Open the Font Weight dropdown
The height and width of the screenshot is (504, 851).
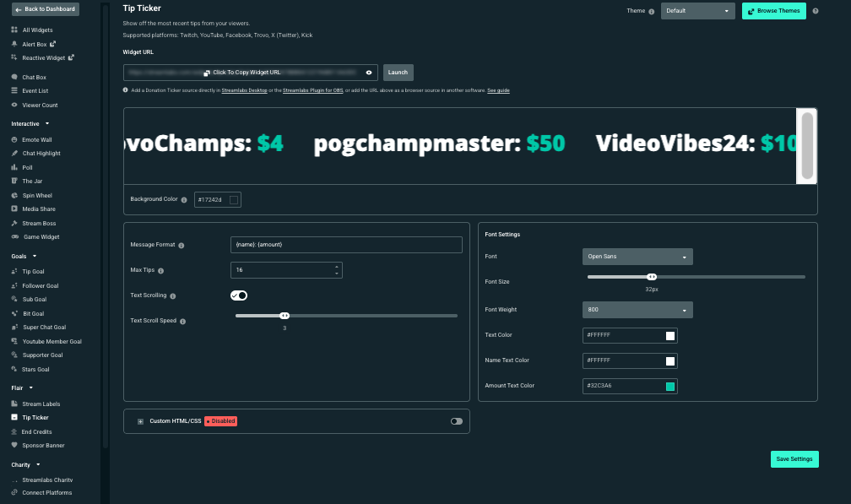pos(637,310)
